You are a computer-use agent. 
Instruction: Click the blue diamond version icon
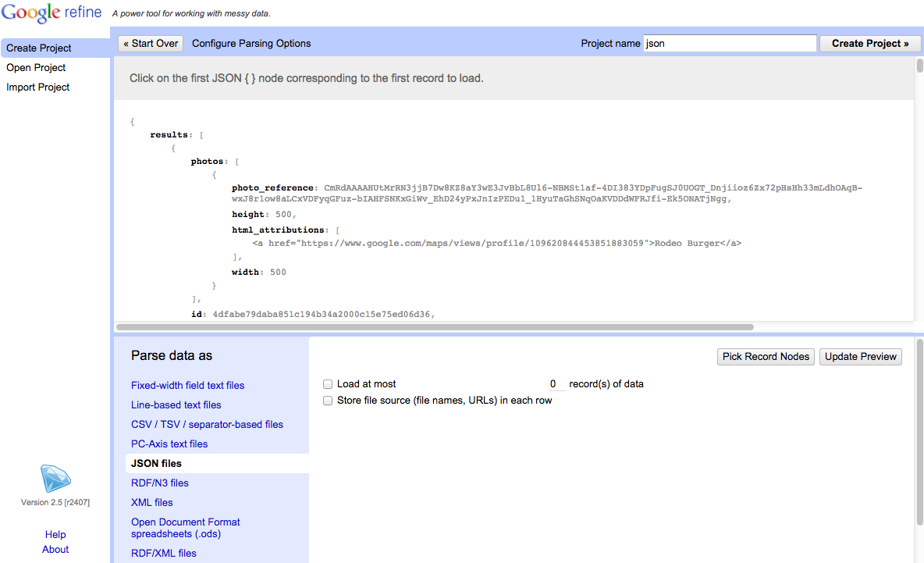coord(55,479)
